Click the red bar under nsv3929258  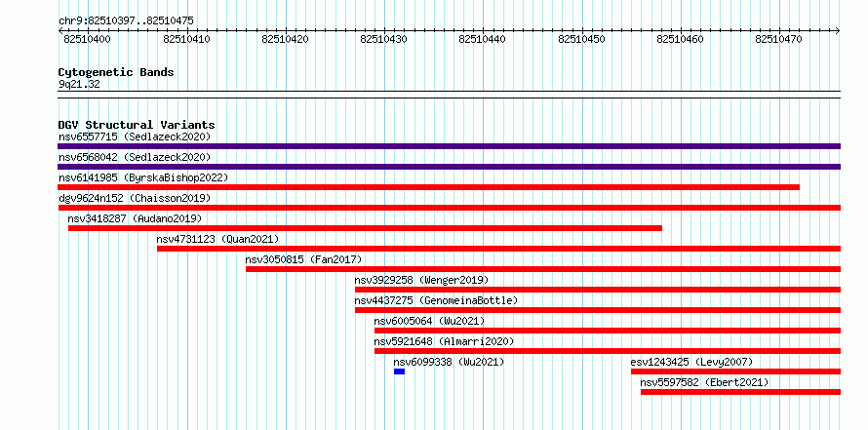tap(598, 290)
